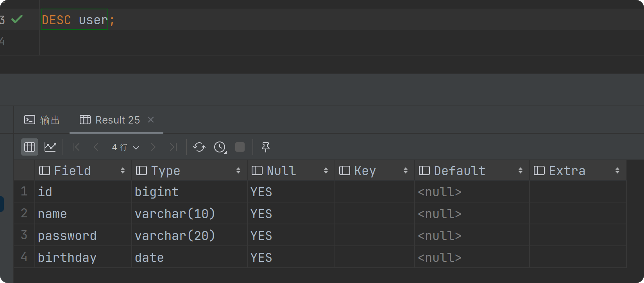Pin the Result 25 tab
The image size is (644, 283).
(266, 147)
